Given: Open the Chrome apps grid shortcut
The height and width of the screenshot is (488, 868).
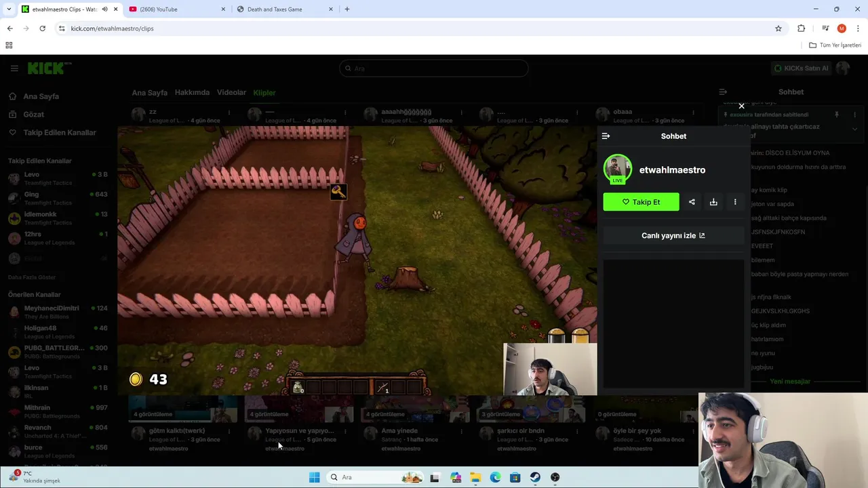Looking at the screenshot, I should tap(9, 45).
